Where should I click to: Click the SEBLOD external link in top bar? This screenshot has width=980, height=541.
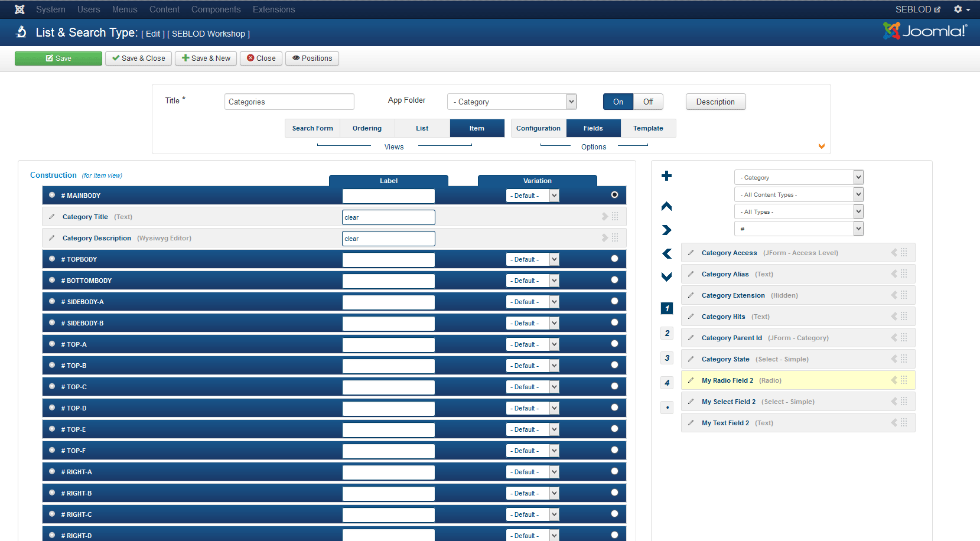(917, 9)
